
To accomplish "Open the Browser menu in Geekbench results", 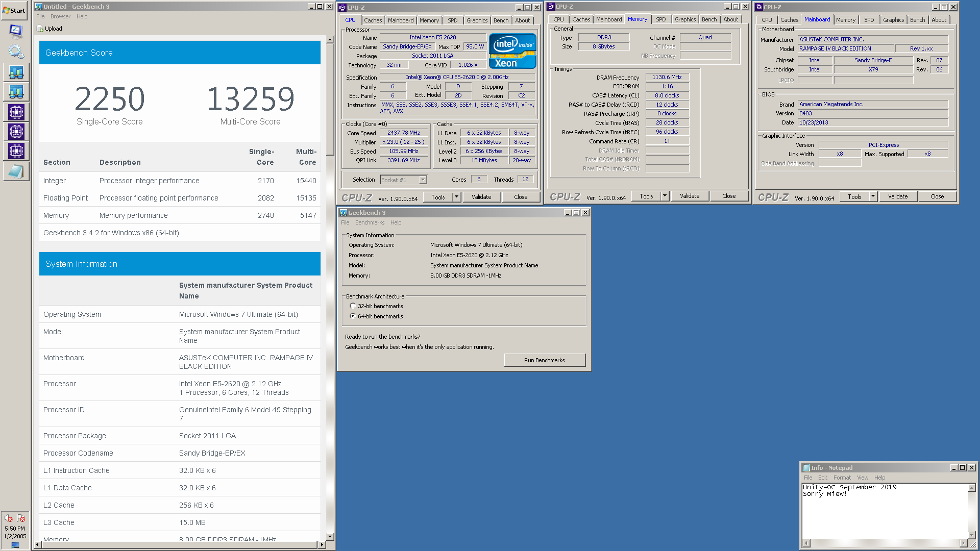I will (60, 16).
